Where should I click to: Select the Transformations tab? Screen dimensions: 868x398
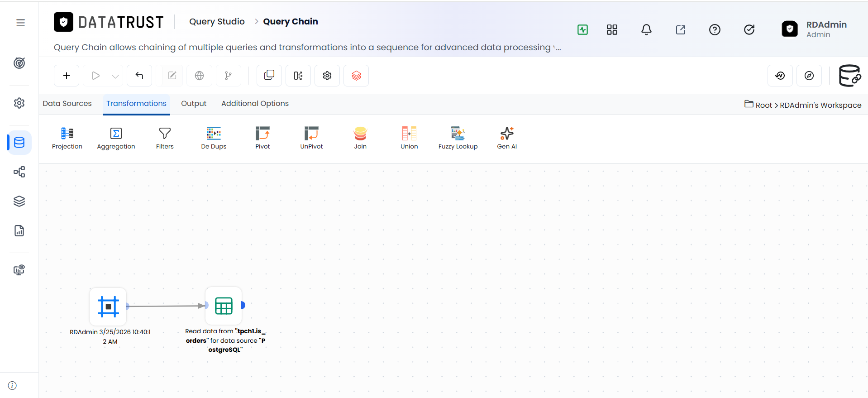point(136,104)
